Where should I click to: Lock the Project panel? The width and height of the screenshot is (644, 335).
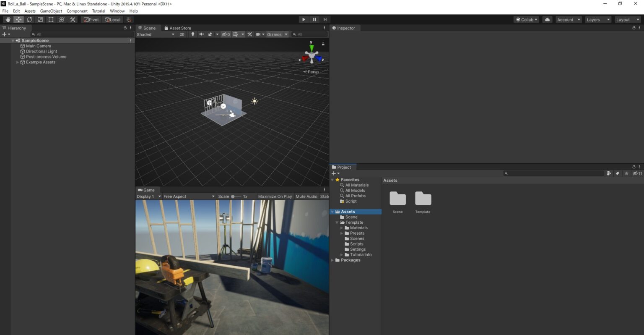point(634,167)
